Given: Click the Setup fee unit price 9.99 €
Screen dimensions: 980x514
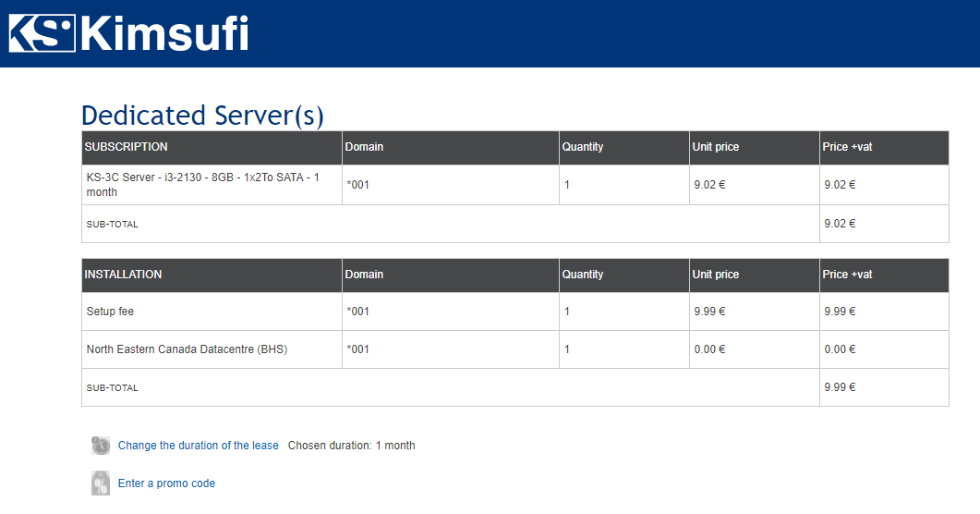Looking at the screenshot, I should pos(709,312).
